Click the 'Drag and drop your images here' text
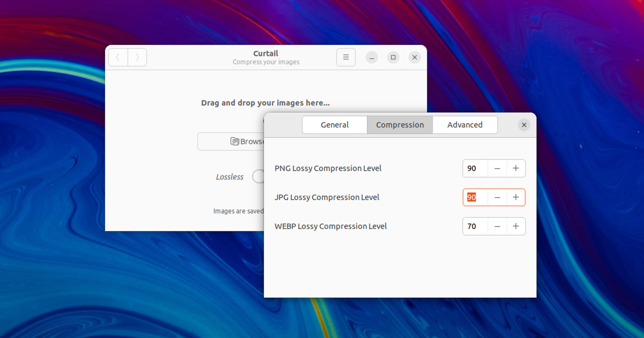This screenshot has width=644, height=338. [x=265, y=103]
